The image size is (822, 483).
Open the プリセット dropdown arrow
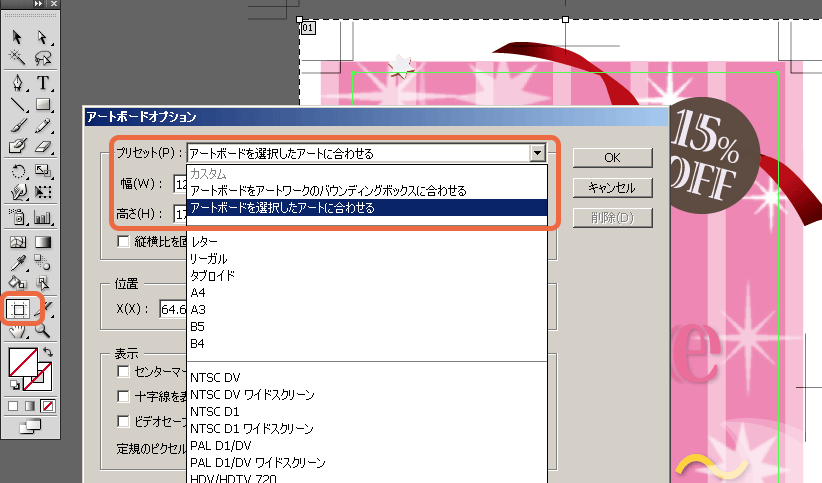point(537,153)
